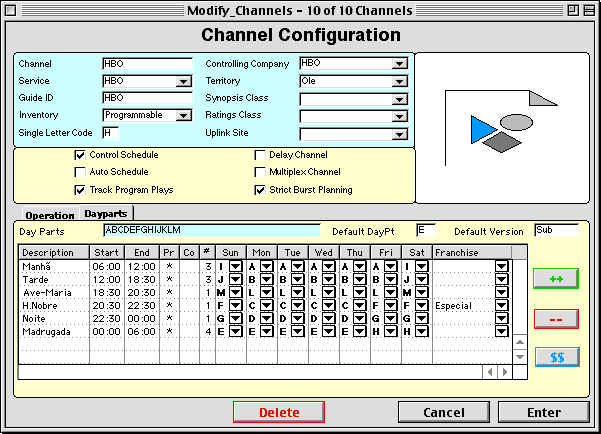Check the Delay Channel checkbox
This screenshot has height=434, width=601.
[x=260, y=155]
